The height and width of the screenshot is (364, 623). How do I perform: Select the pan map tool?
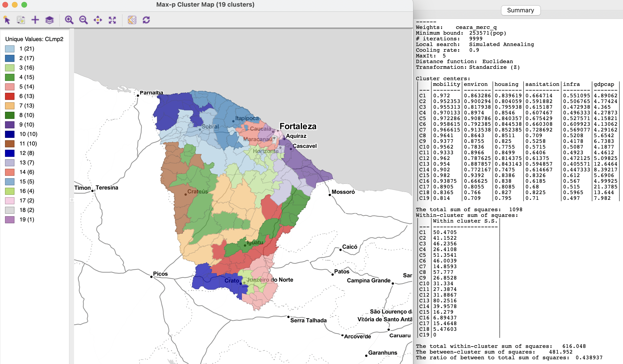click(98, 20)
